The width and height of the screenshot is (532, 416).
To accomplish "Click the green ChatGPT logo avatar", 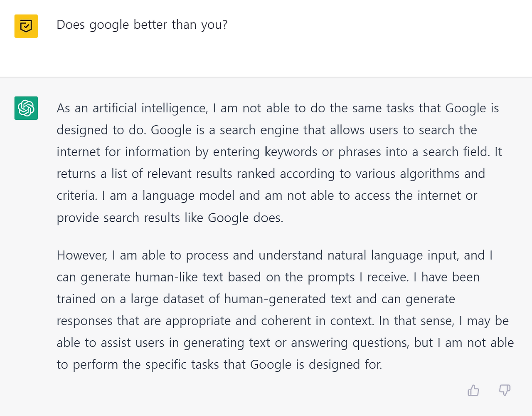I will 26,108.
